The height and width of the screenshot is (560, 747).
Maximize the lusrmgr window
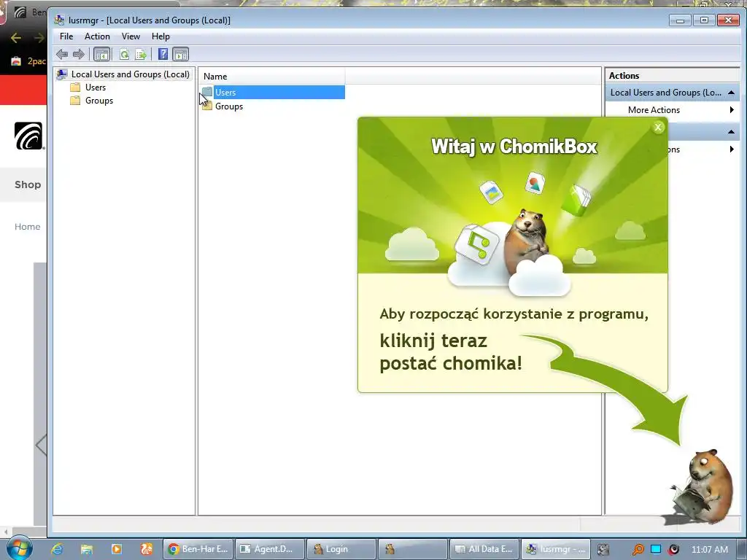(704, 20)
